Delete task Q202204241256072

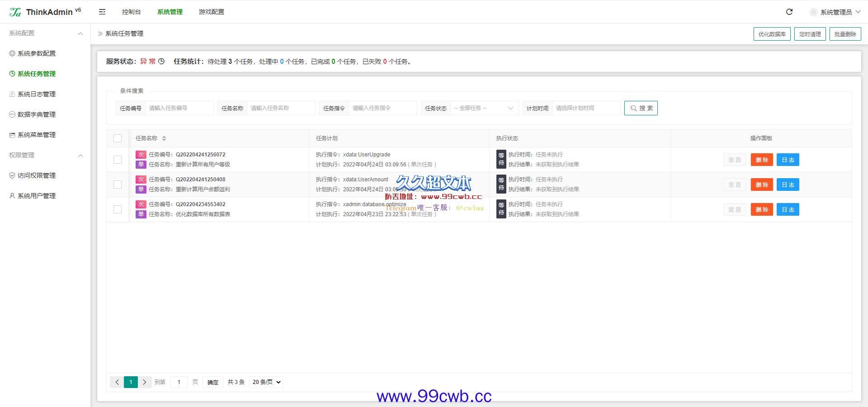[762, 160]
